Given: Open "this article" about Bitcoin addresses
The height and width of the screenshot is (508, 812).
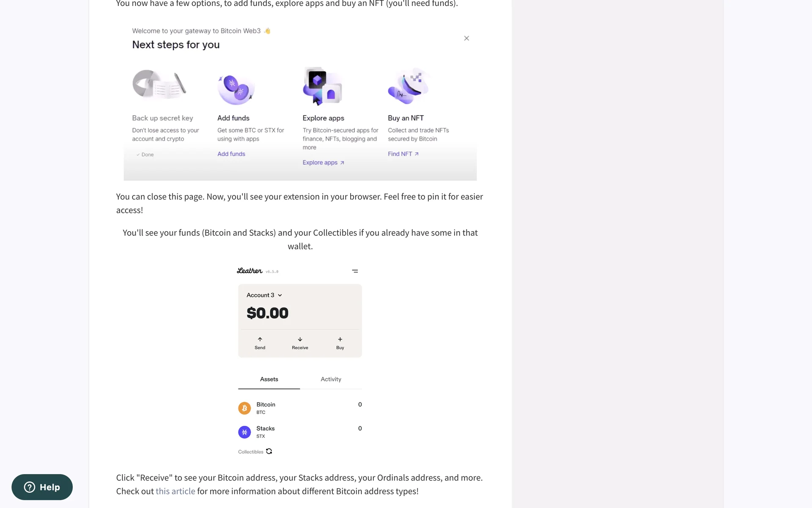Looking at the screenshot, I should [176, 491].
